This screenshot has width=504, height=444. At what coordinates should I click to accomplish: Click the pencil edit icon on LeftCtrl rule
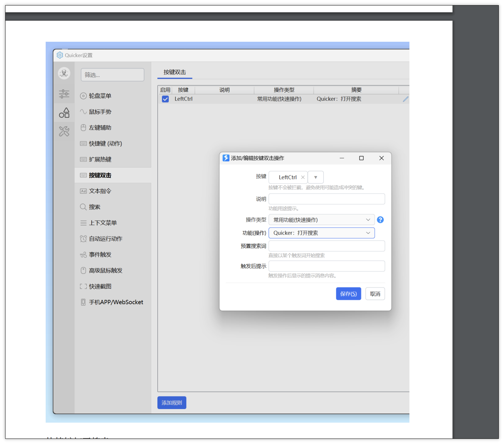click(x=406, y=99)
